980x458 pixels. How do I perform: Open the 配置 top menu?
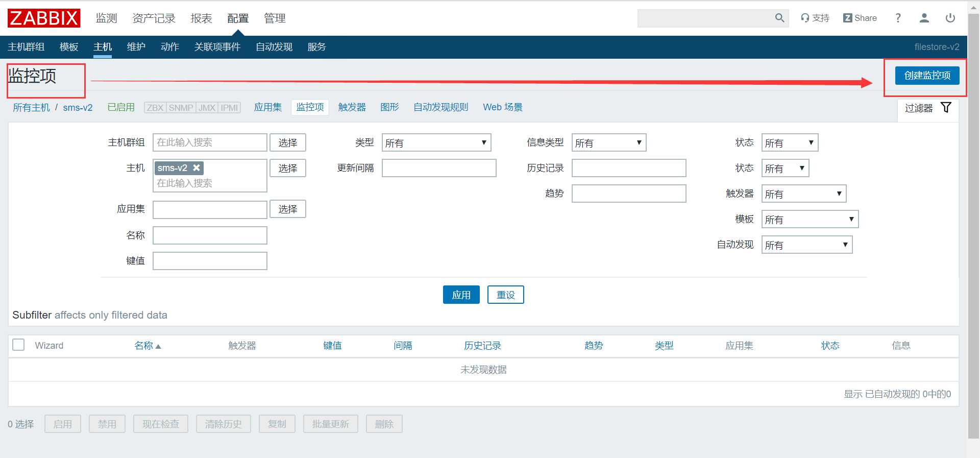tap(238, 18)
